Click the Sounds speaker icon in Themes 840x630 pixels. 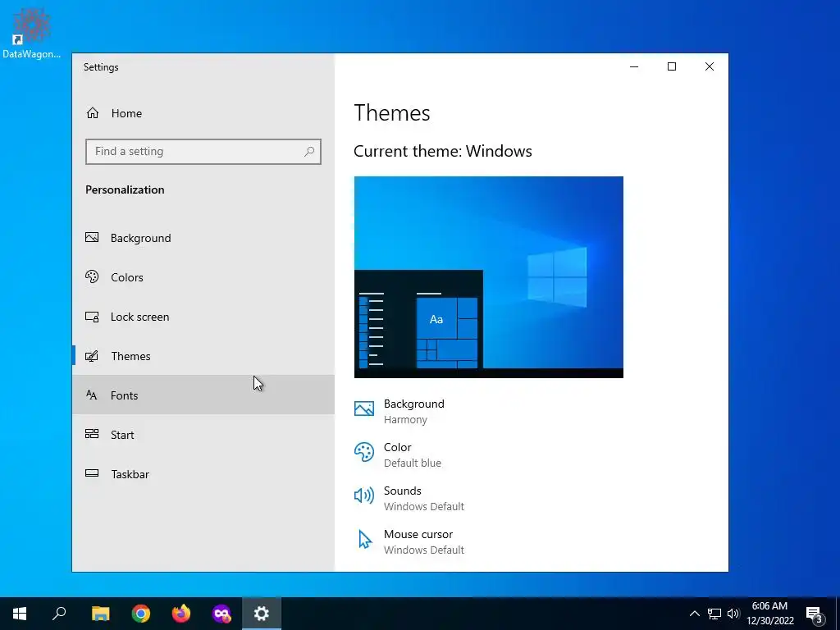point(364,495)
